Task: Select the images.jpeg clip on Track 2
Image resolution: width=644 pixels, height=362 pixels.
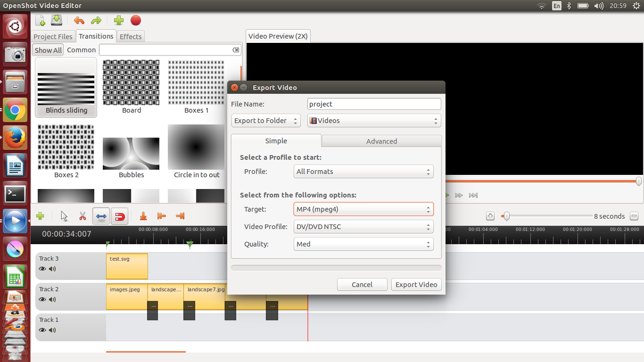Action: [127, 297]
